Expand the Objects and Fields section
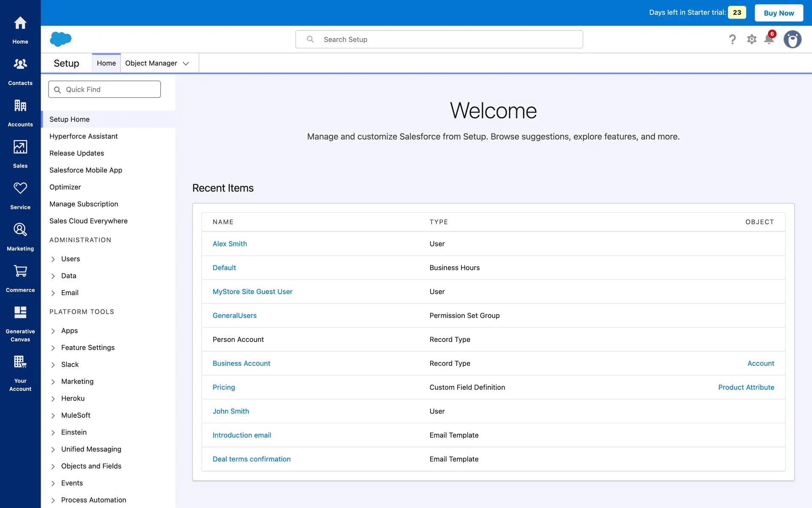 click(x=53, y=467)
